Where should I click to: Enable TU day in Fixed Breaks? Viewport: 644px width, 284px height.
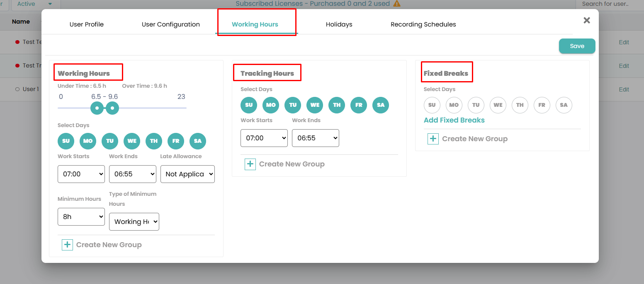pos(476,105)
